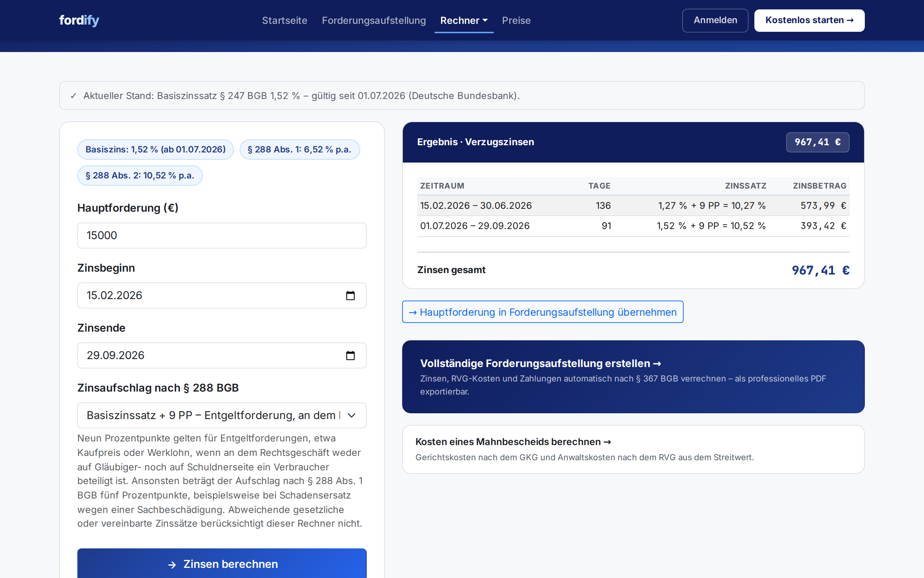Open Forderungsaufstellung navigation item

pyautogui.click(x=374, y=20)
